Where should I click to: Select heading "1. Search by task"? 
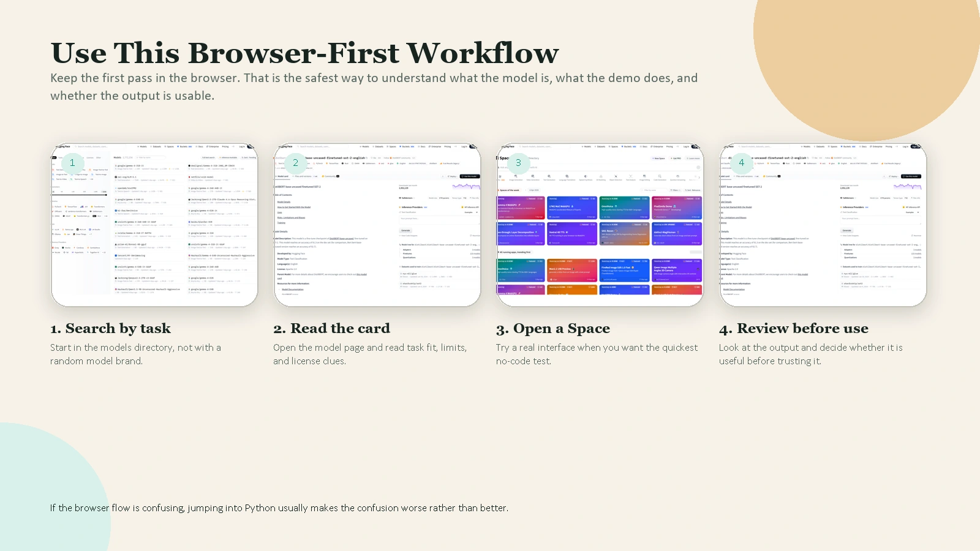coord(110,329)
